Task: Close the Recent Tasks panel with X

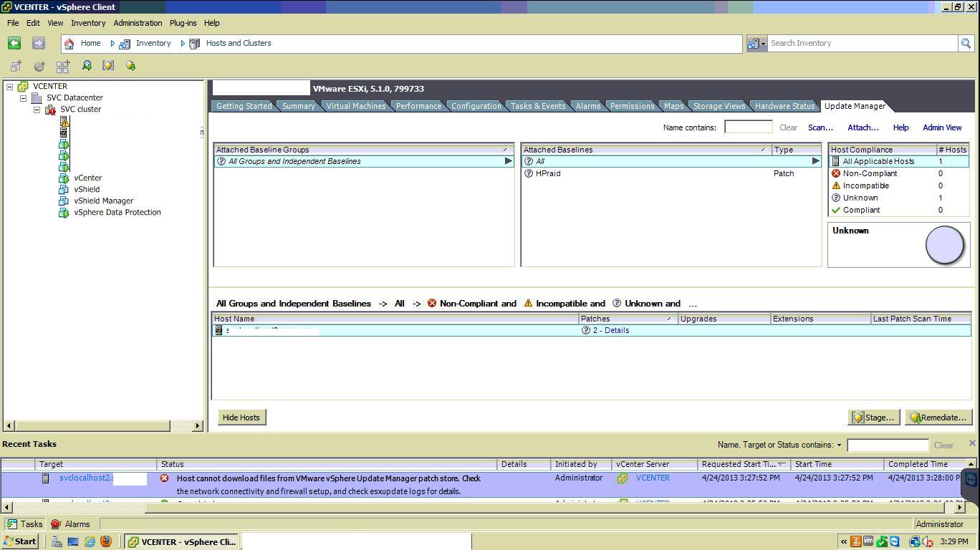Action: point(972,443)
